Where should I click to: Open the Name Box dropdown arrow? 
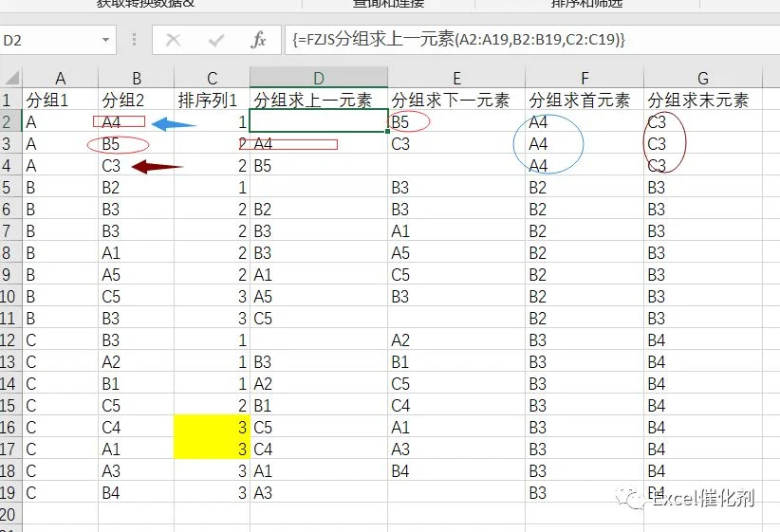click(x=105, y=40)
